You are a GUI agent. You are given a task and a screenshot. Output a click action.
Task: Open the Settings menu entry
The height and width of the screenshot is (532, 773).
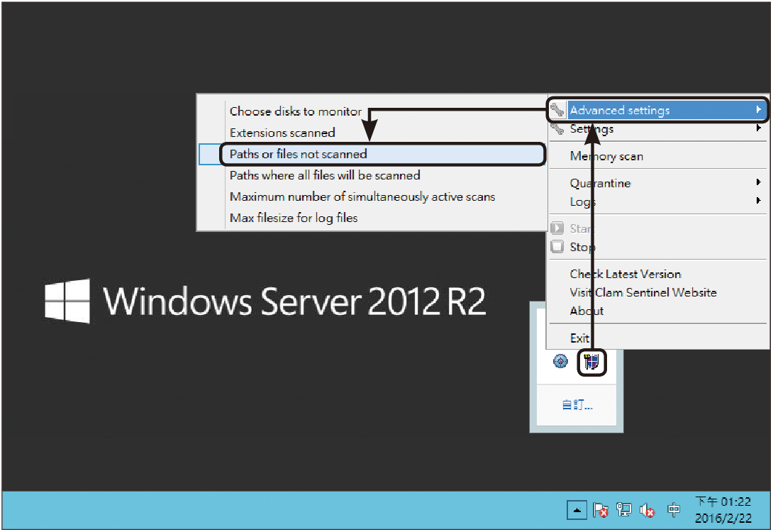(x=658, y=128)
